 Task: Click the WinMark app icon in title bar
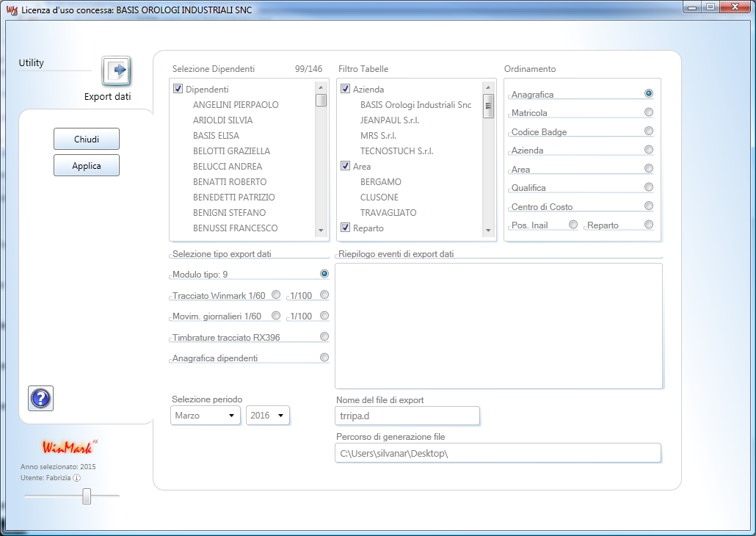(x=12, y=10)
